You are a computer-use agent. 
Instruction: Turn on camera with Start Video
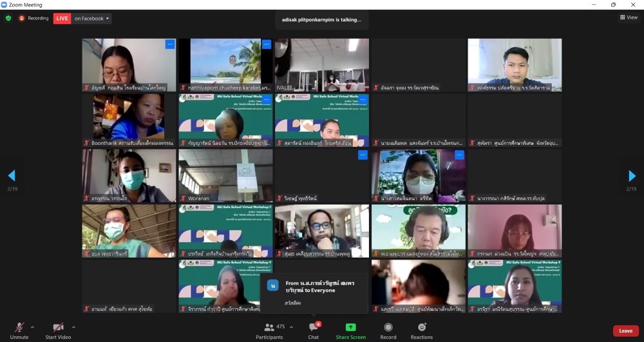[x=58, y=327]
